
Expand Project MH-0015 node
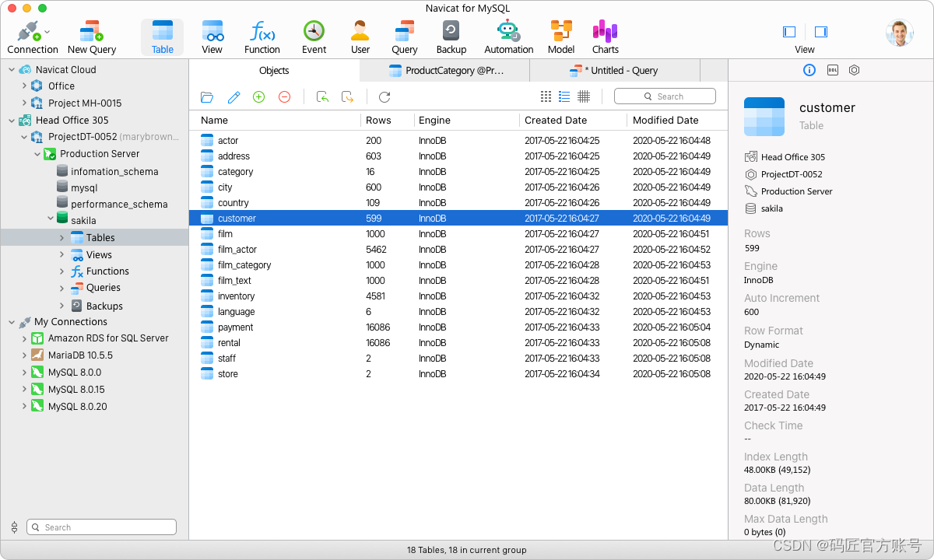(x=24, y=103)
